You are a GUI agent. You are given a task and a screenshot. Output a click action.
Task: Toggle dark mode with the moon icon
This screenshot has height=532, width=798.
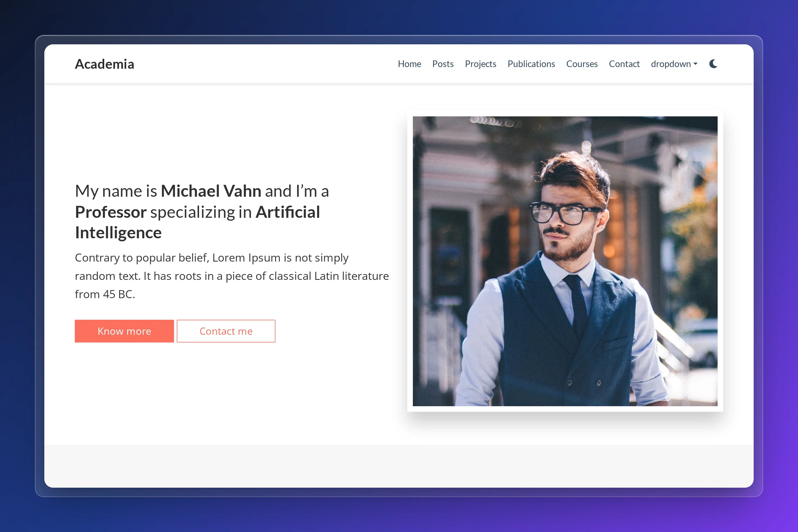click(713, 64)
